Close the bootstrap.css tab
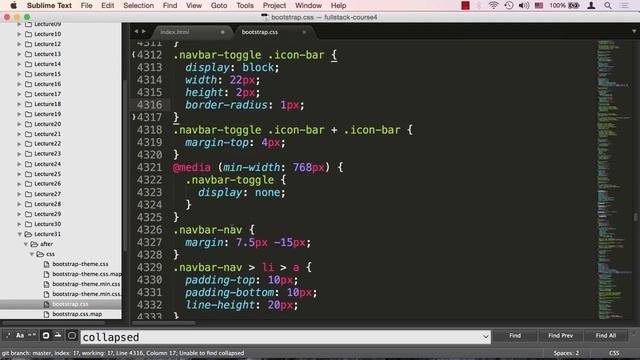The image size is (640, 360). pos(304,32)
